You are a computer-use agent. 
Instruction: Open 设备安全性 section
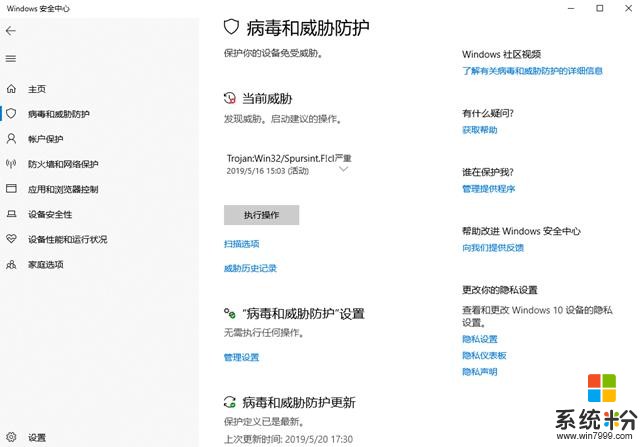pos(50,214)
